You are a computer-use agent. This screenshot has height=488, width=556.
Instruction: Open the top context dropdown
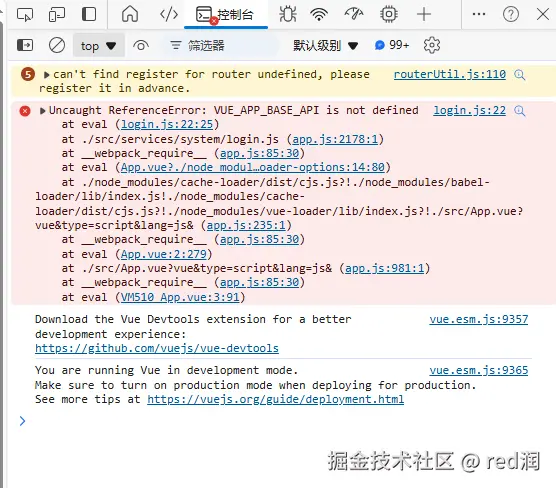coord(99,45)
